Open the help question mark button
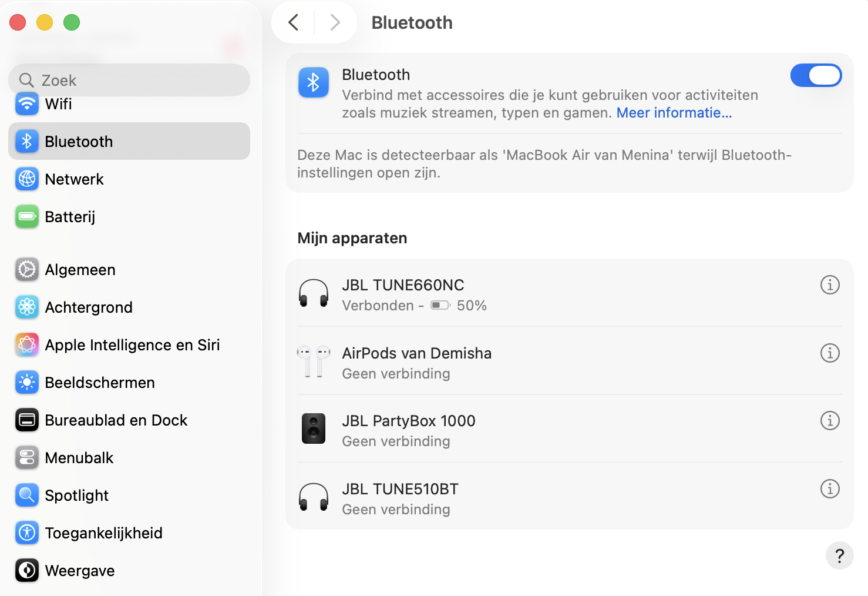This screenshot has width=868, height=596. (839, 555)
